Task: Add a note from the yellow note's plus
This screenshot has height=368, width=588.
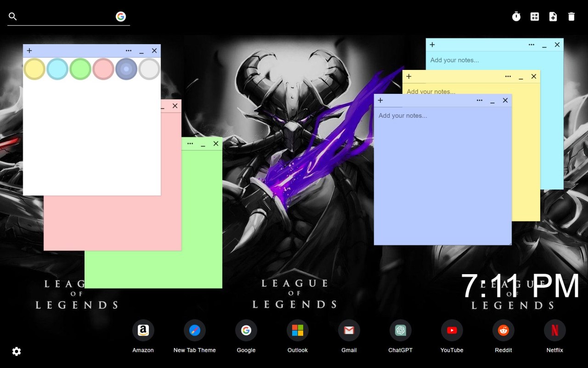Action: coord(409,76)
